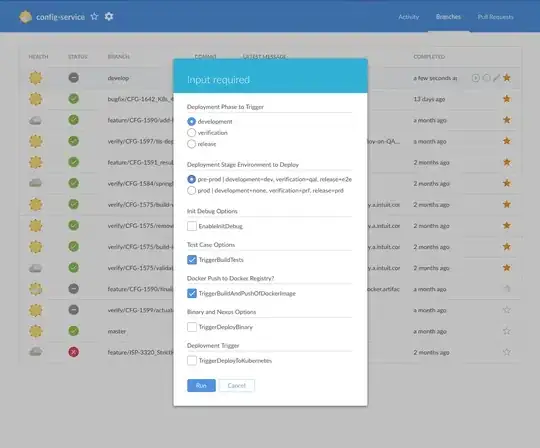This screenshot has height=448, width=540.
Task: Favorite the feature/ISP-3320 branch empty star
Action: 507,352
